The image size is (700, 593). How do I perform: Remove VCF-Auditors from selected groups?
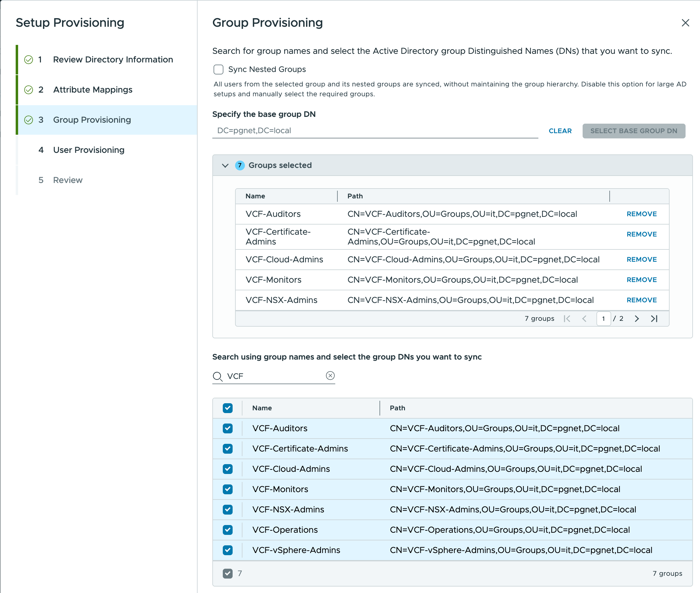(641, 214)
